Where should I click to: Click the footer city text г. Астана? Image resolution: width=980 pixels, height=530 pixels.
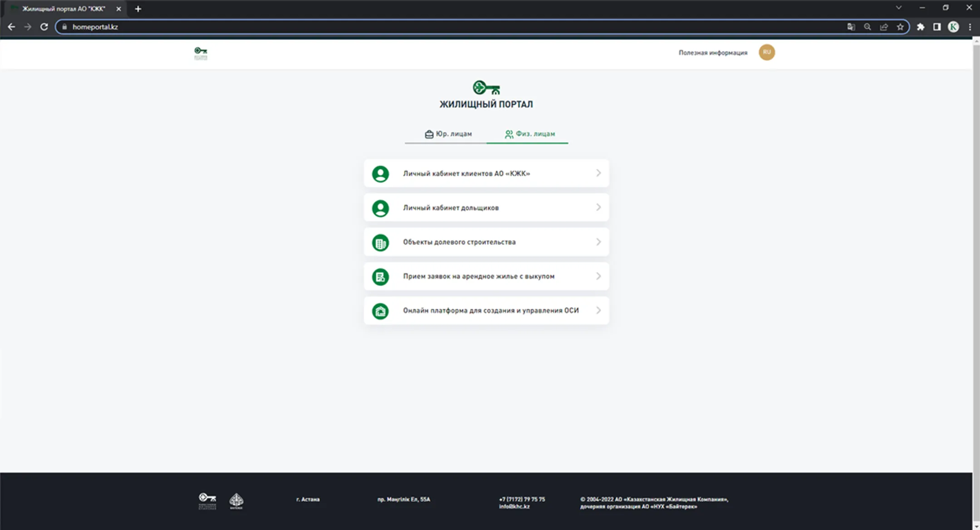pyautogui.click(x=308, y=499)
